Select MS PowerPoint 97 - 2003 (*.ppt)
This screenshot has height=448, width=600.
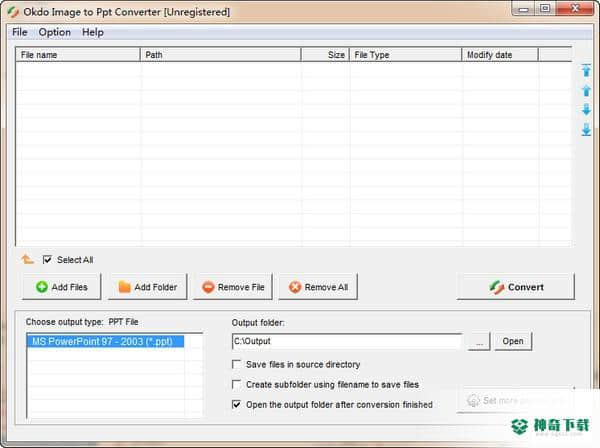106,341
